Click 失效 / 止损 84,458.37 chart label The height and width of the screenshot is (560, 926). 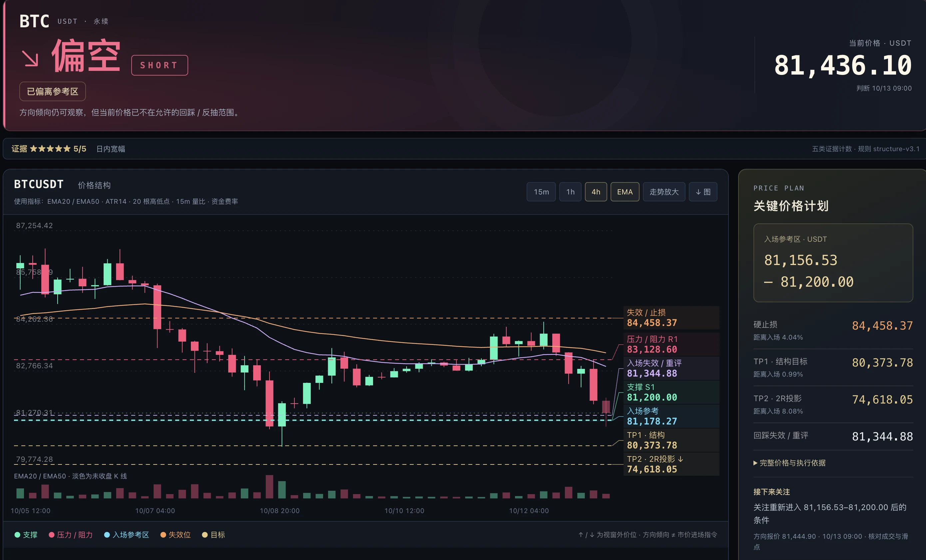[671, 318]
